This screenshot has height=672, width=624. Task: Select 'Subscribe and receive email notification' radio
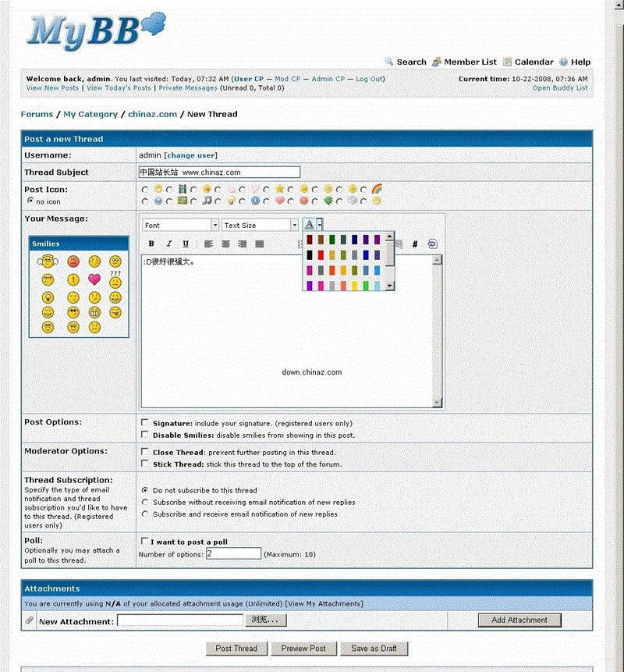[144, 514]
